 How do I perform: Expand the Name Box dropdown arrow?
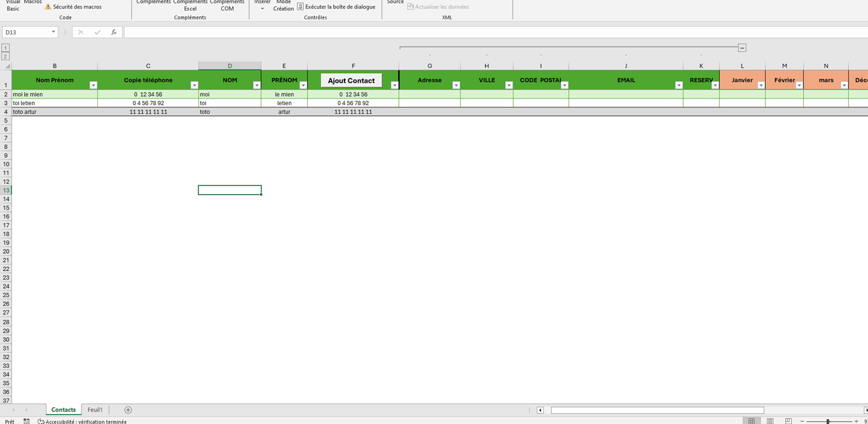pyautogui.click(x=53, y=32)
